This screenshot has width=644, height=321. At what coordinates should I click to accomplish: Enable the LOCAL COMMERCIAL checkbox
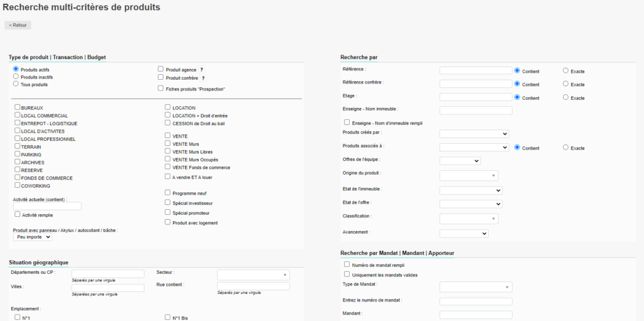click(18, 116)
